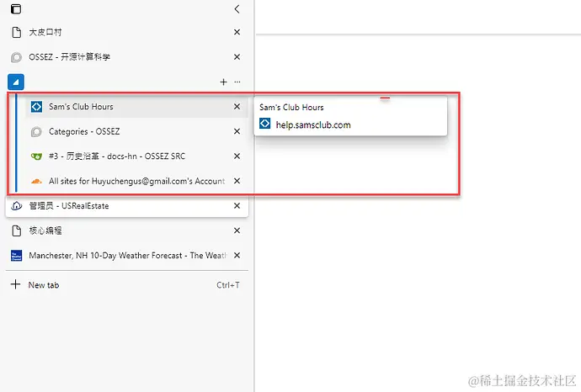Viewport: 581px width, 392px height.
Task: Click the OSSEZ 开源计算科学 tab favicon
Action: (16, 57)
